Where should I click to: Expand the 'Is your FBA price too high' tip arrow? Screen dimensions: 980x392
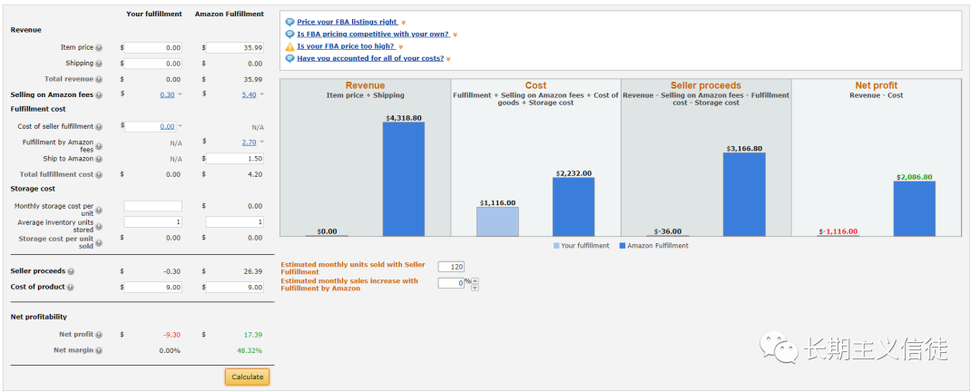click(x=400, y=47)
